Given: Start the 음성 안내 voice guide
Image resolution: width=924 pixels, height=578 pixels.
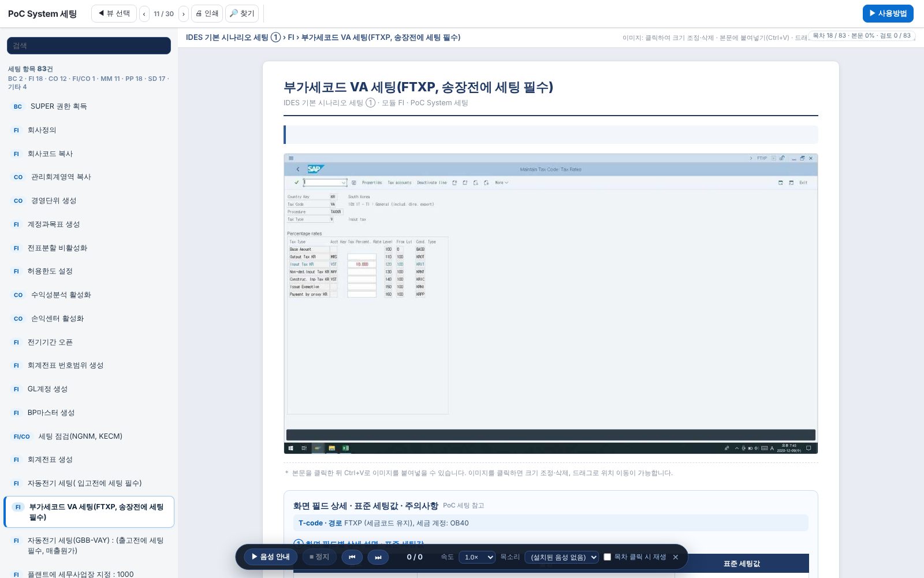Looking at the screenshot, I should [x=270, y=557].
